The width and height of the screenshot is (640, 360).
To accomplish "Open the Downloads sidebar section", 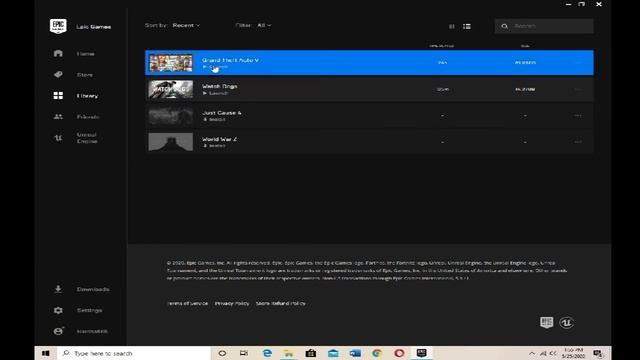I will (93, 289).
